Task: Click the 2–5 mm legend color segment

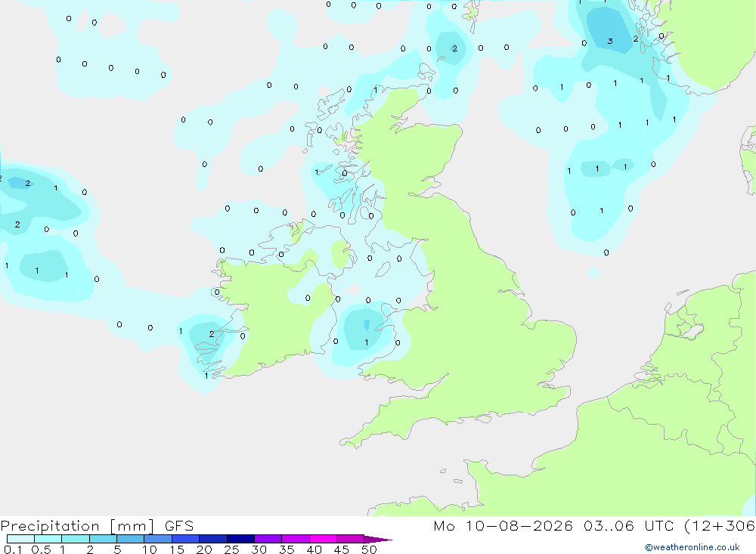Action: pyautogui.click(x=103, y=539)
